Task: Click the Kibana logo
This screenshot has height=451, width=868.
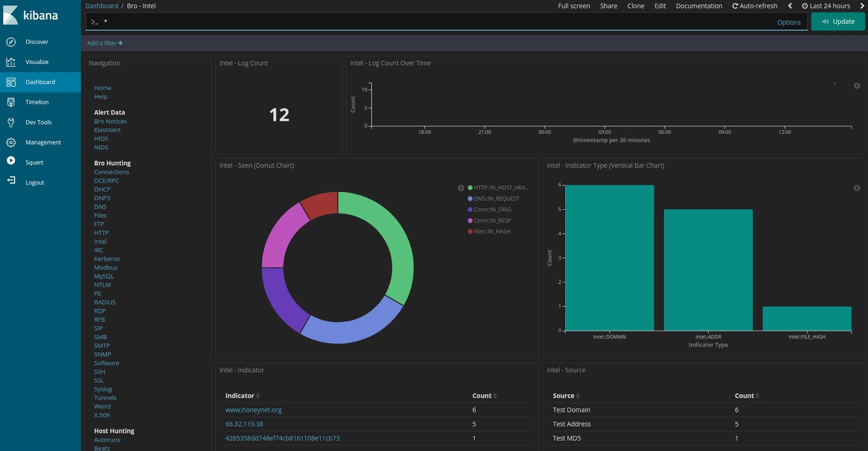Action: coord(31,15)
